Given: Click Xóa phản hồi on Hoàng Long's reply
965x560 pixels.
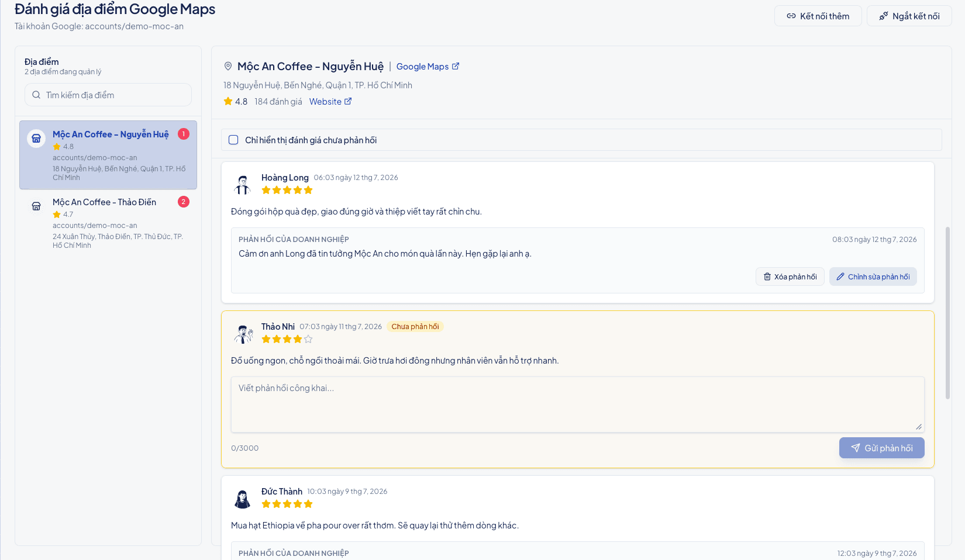Looking at the screenshot, I should point(790,276).
